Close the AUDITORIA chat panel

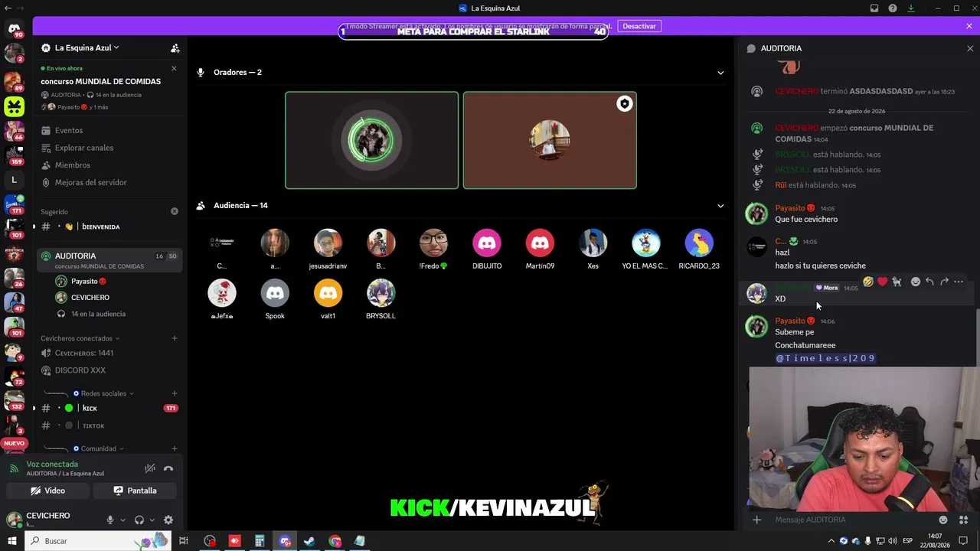[970, 48]
